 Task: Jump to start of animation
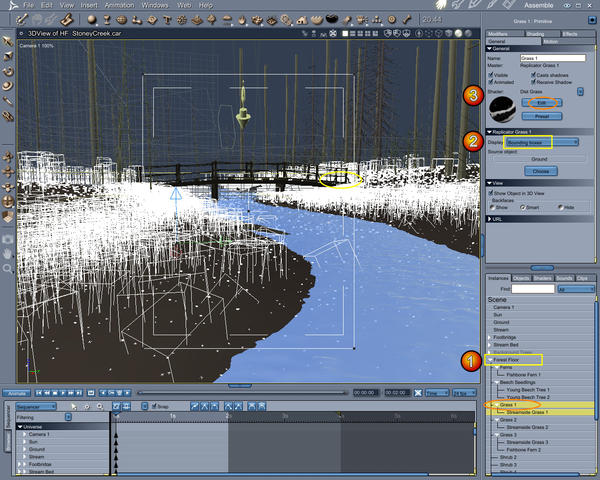click(39, 393)
